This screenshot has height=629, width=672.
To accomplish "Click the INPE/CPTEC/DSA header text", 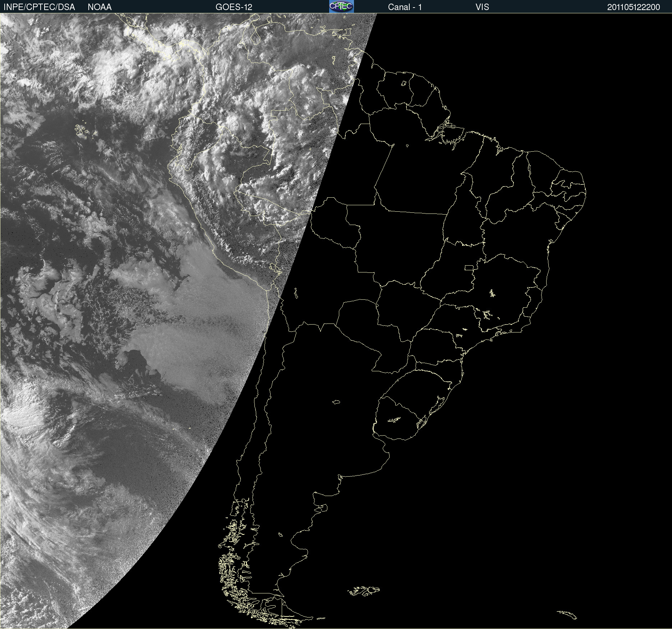I will 39,7.
